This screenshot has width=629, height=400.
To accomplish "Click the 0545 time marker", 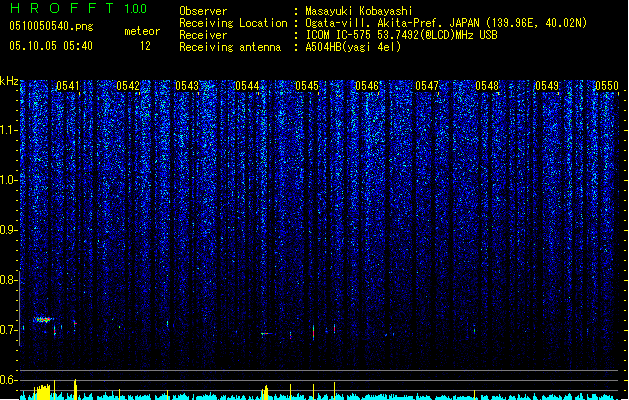I will (307, 86).
